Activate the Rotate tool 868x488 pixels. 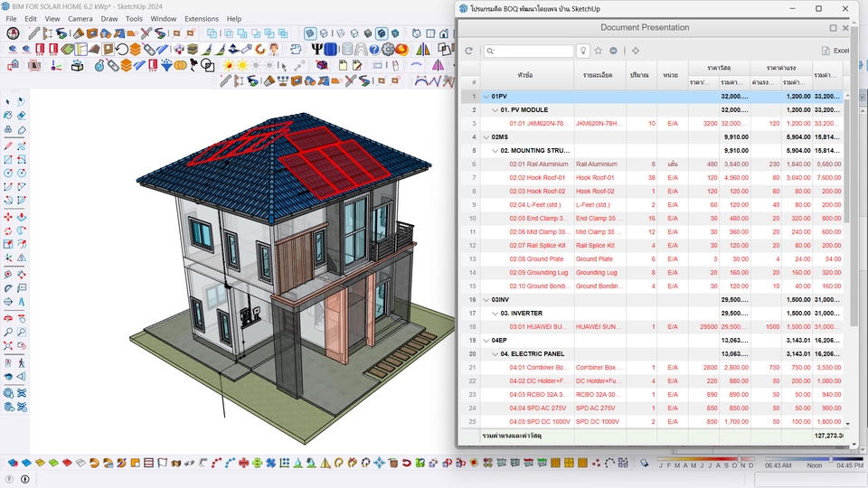(x=8, y=230)
